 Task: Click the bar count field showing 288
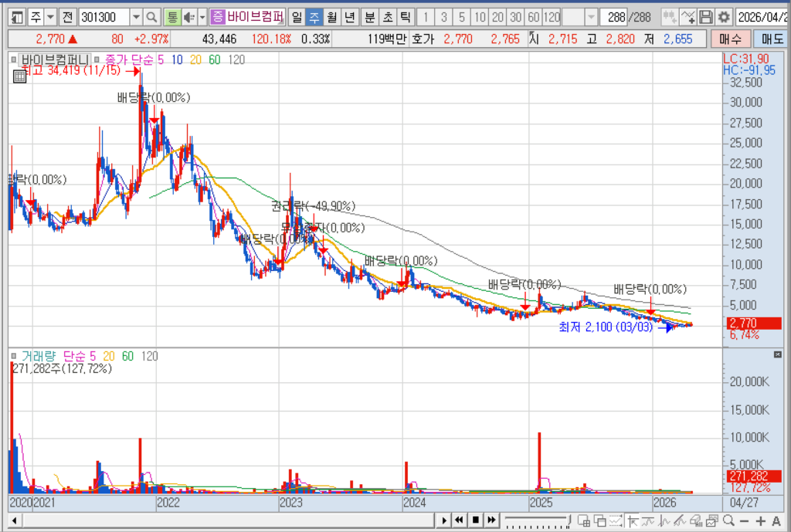point(613,17)
